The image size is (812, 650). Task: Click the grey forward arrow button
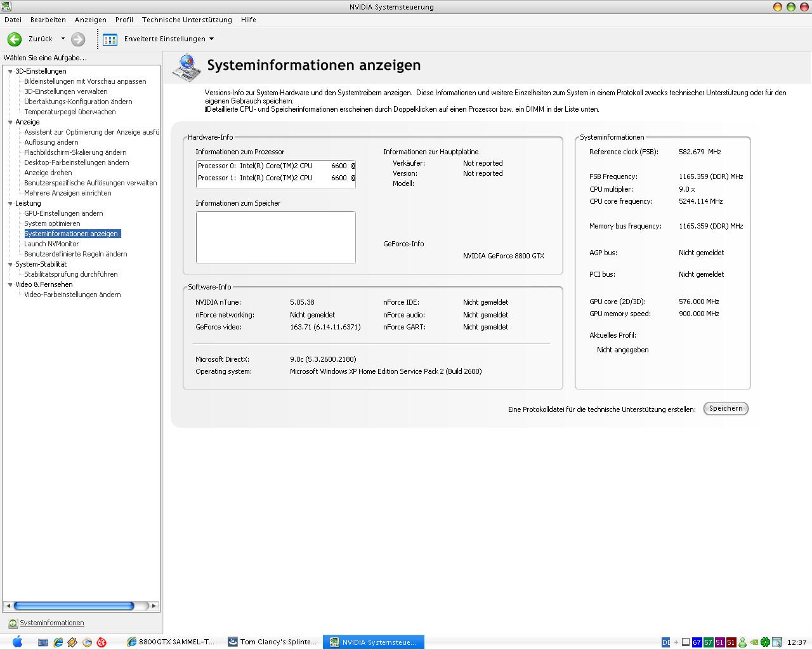pos(78,39)
